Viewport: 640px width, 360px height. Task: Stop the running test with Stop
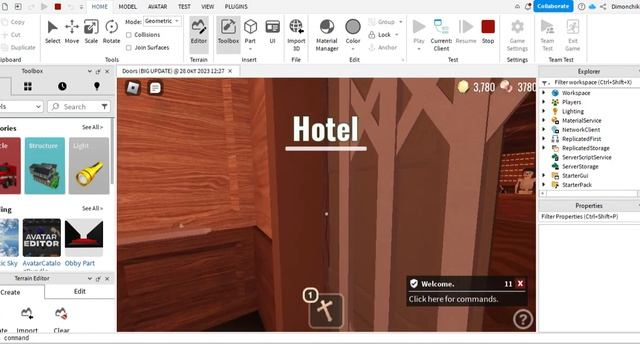[488, 32]
